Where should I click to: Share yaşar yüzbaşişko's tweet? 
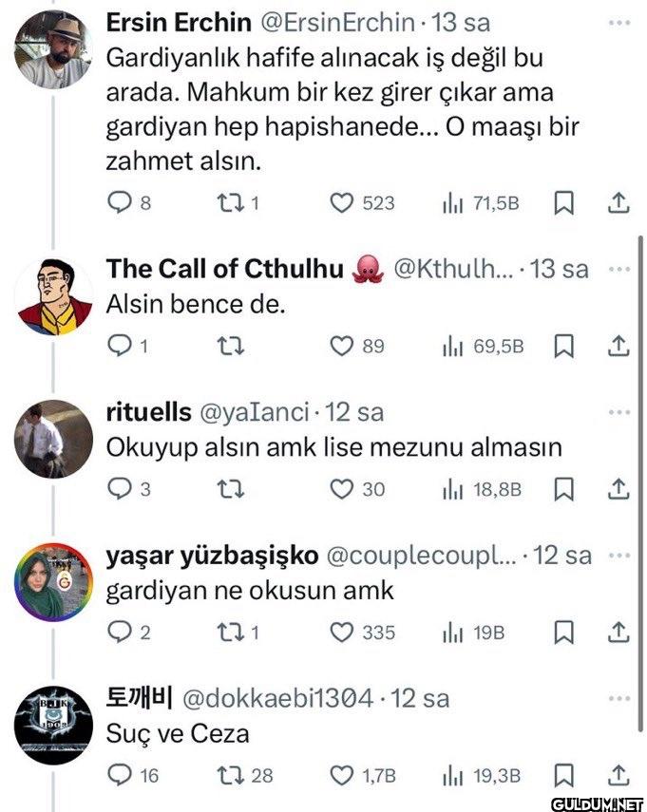(x=618, y=632)
